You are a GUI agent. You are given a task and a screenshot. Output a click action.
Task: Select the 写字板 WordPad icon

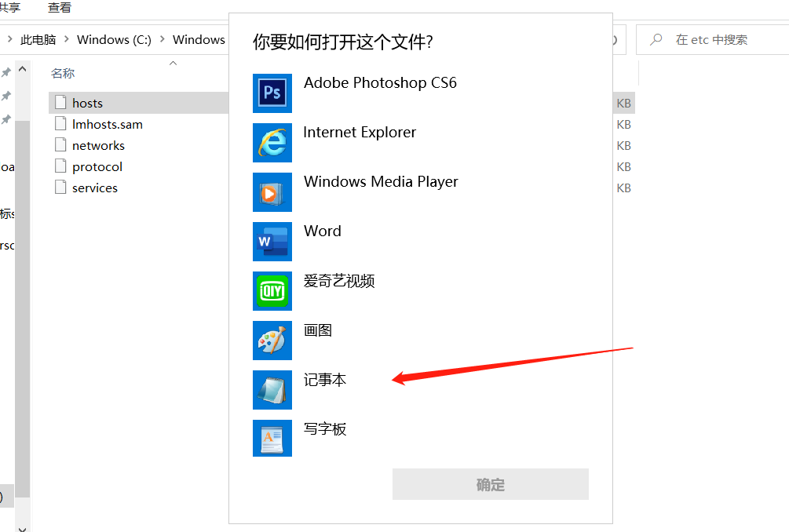272,439
